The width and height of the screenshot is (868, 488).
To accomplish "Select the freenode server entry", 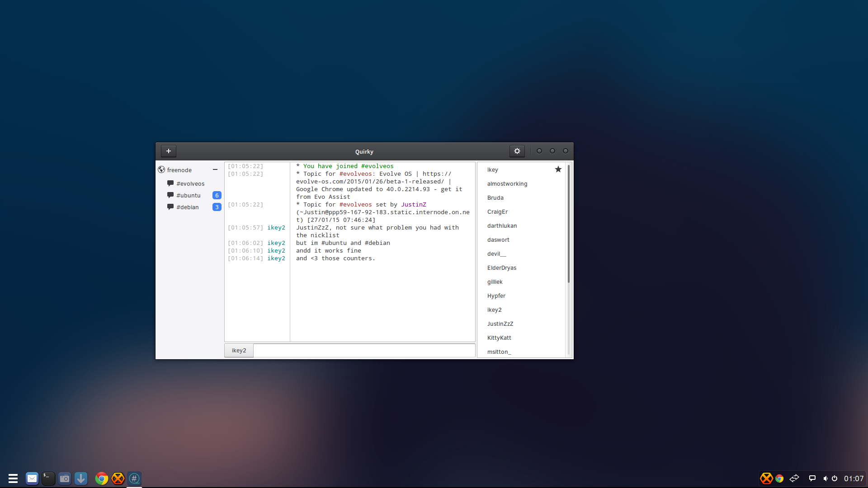I will click(x=179, y=170).
